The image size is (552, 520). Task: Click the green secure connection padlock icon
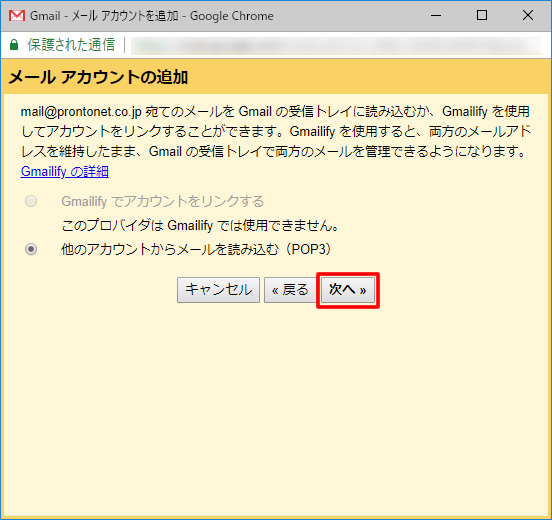point(14,45)
